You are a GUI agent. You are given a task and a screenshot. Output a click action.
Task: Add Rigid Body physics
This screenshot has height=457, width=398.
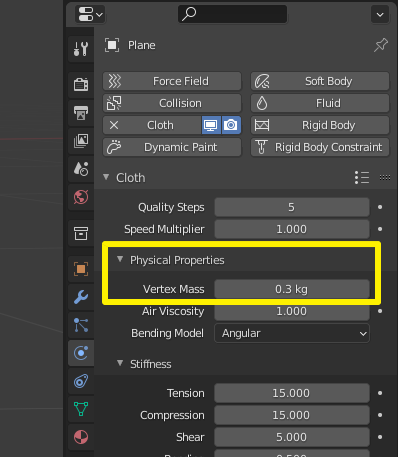click(x=320, y=125)
